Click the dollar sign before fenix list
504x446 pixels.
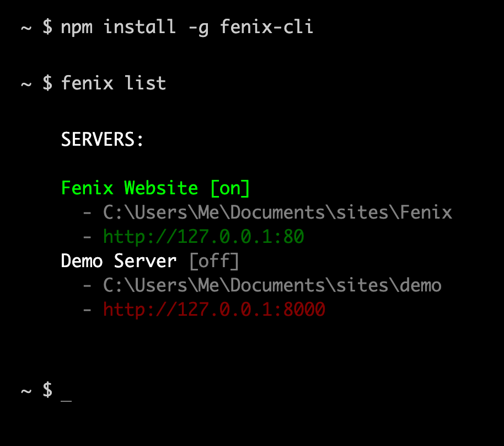[47, 83]
